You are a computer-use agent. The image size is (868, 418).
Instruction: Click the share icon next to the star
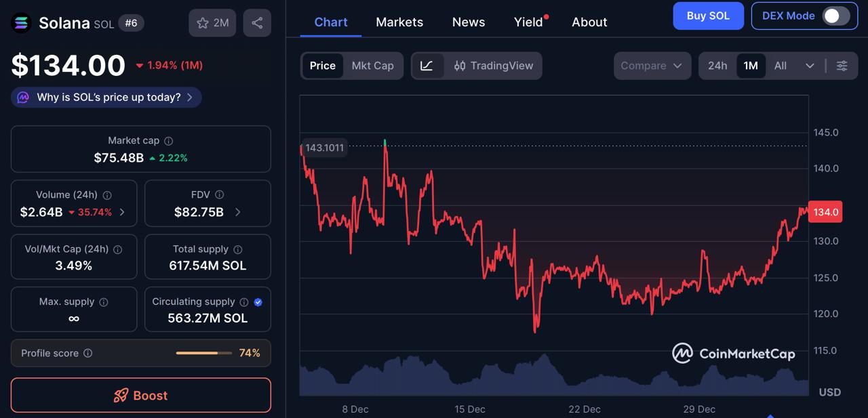(x=256, y=22)
